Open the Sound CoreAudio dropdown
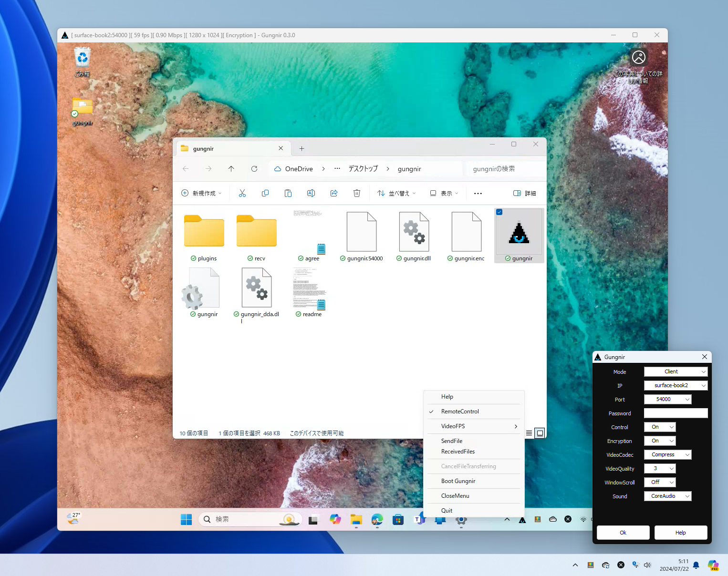The image size is (728, 576). click(x=667, y=496)
